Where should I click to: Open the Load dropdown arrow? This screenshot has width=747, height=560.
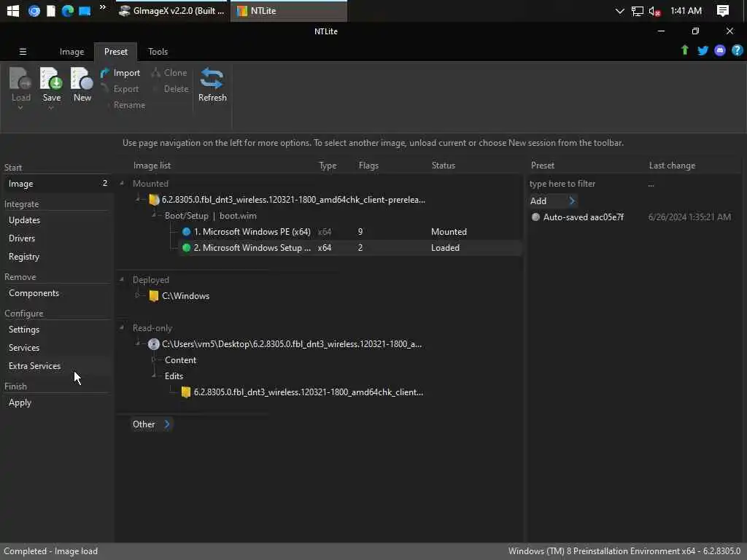point(20,108)
